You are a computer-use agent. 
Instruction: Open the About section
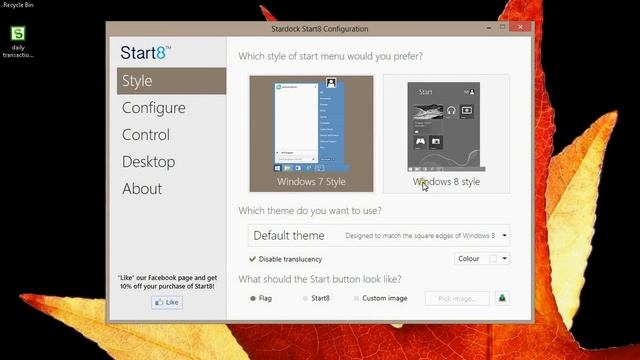142,189
